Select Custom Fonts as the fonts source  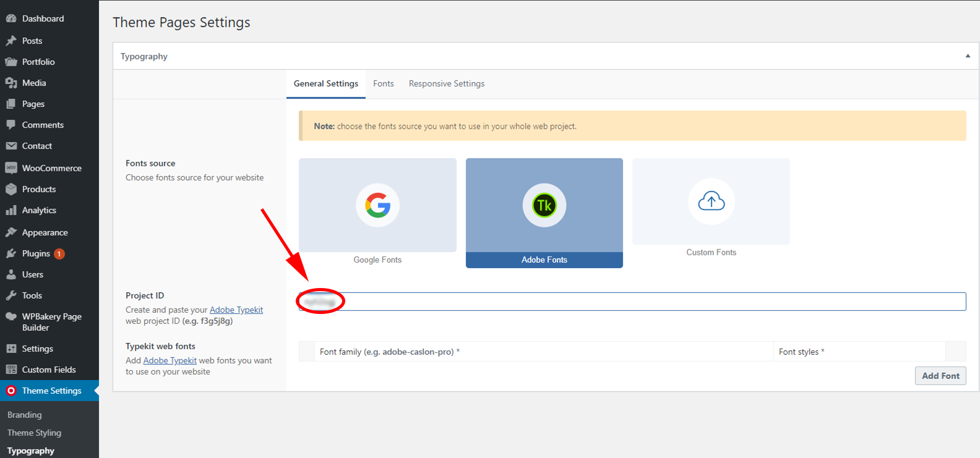click(x=711, y=209)
